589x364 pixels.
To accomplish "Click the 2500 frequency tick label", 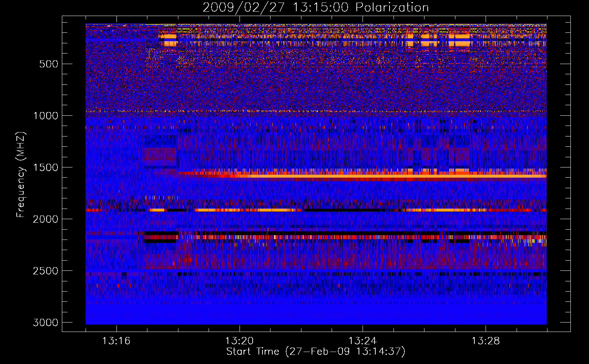I will (x=46, y=271).
